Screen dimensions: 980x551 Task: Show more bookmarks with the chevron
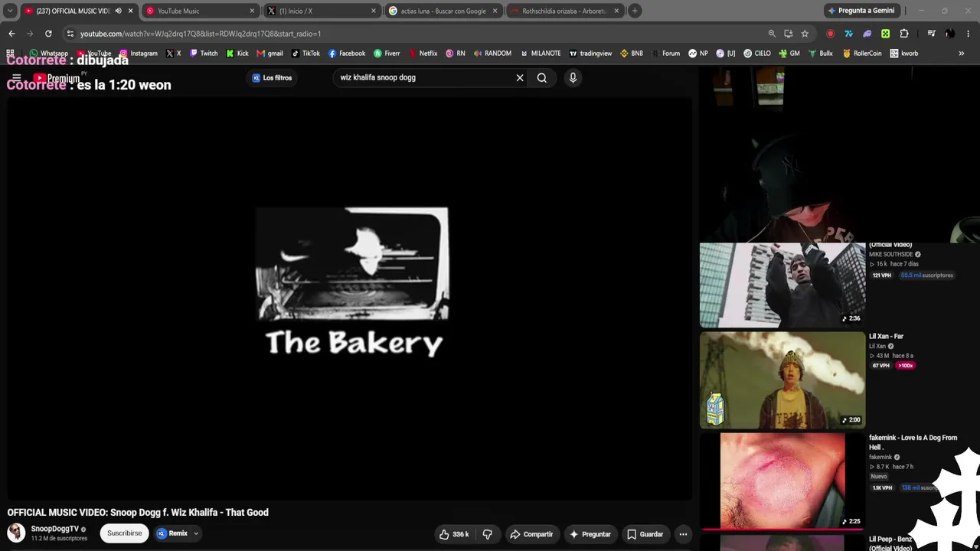962,54
